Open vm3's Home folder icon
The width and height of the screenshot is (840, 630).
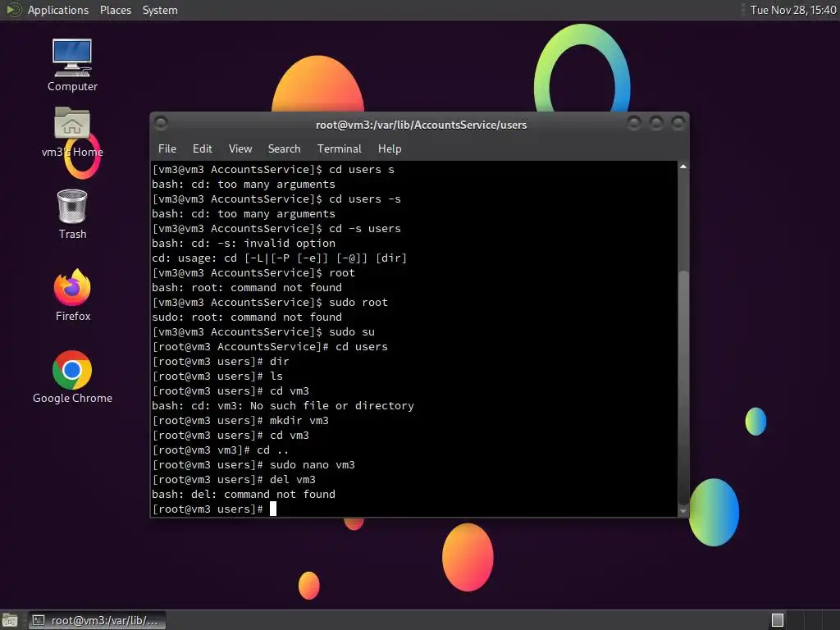(x=72, y=131)
